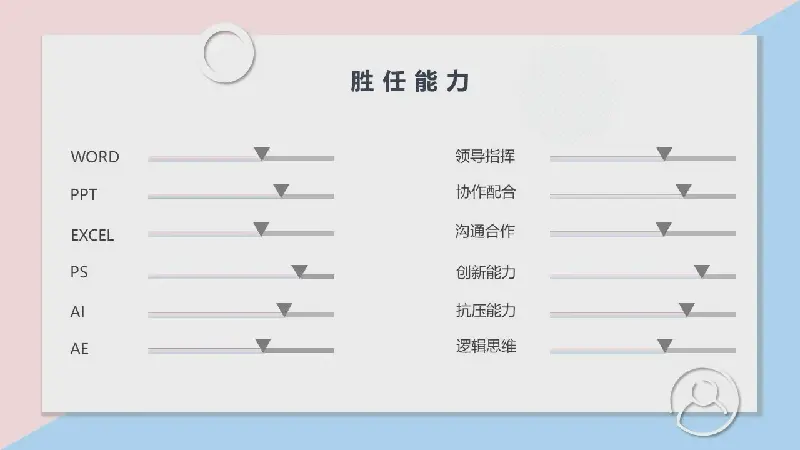Click the EXCEL slider triangle marker
This screenshot has width=800, height=450.
(x=261, y=229)
